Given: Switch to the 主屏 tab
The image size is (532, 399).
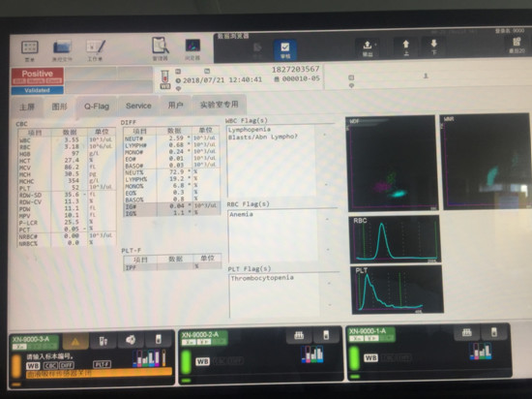Looking at the screenshot, I should tap(27, 107).
